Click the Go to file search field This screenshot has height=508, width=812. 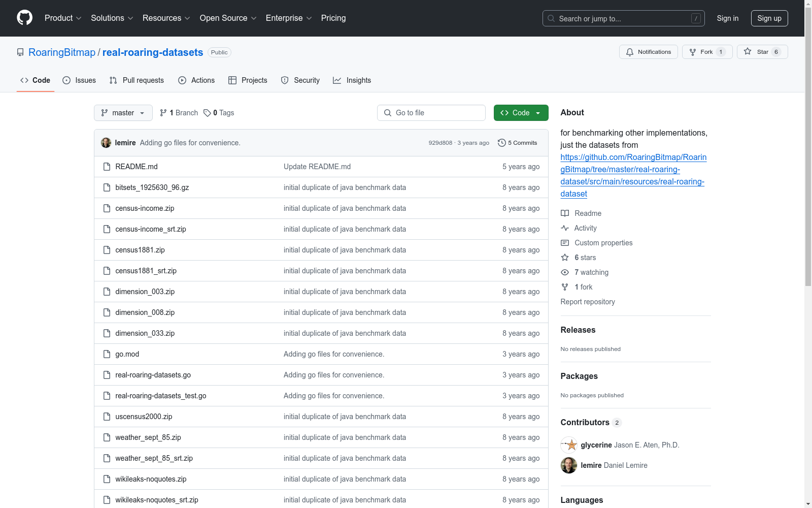pos(431,113)
